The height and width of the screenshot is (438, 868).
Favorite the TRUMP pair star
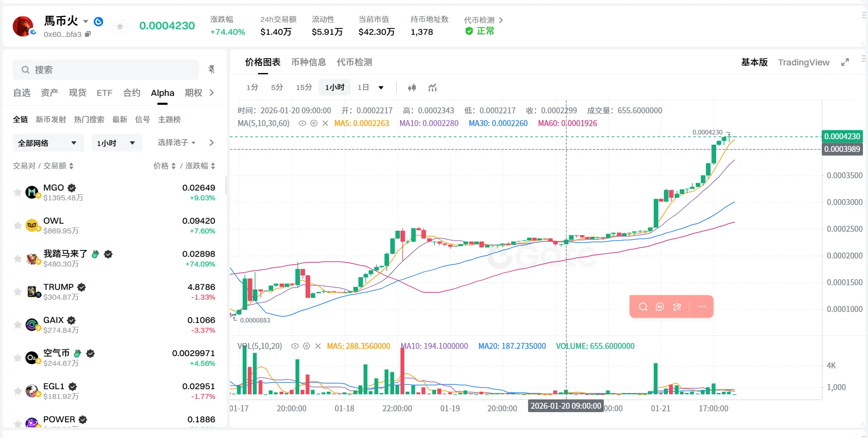coord(17,292)
